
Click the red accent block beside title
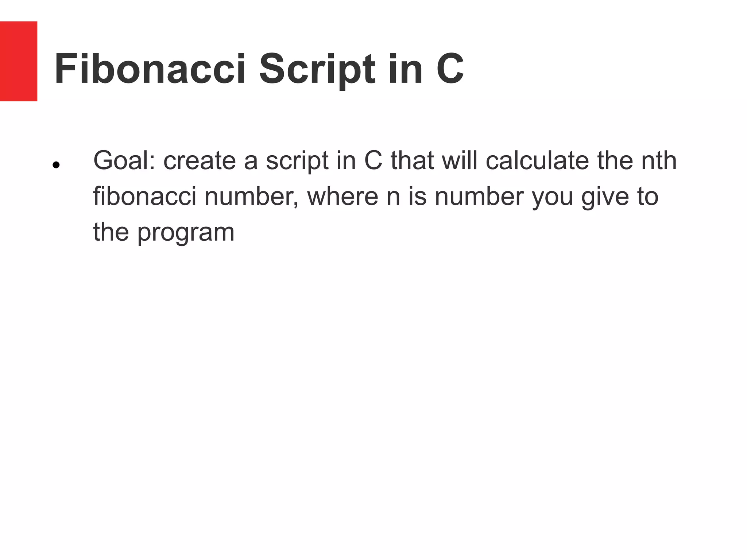19,61
